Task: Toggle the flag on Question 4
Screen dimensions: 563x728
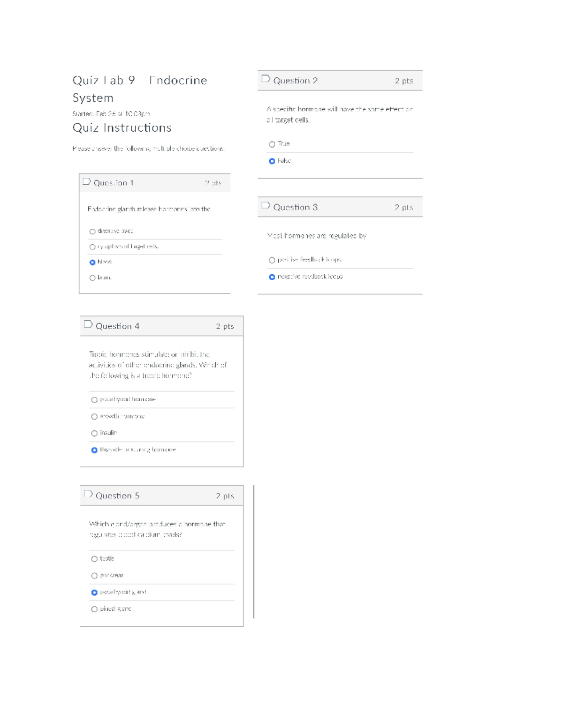Action: point(88,324)
